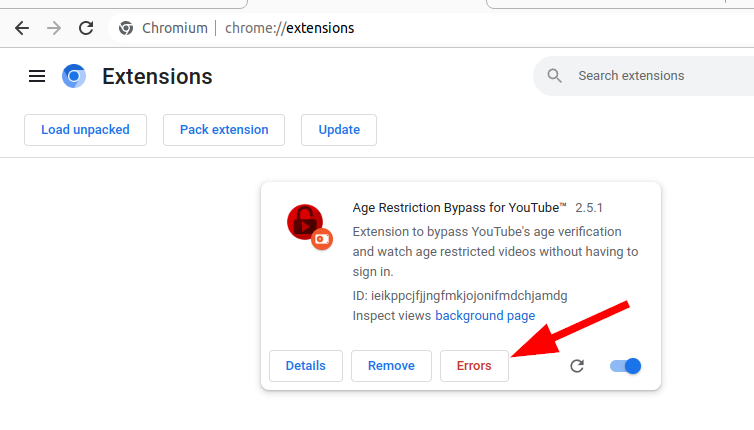754x430 pixels.
Task: Click the Age Restriction Bypass extension icon
Action: pos(309,227)
